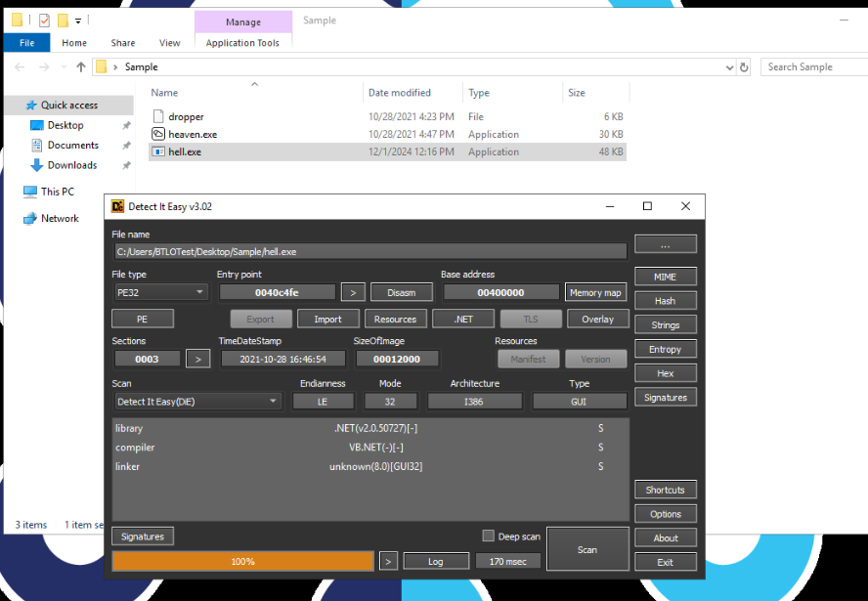Click the right-side Signatures button

666,398
